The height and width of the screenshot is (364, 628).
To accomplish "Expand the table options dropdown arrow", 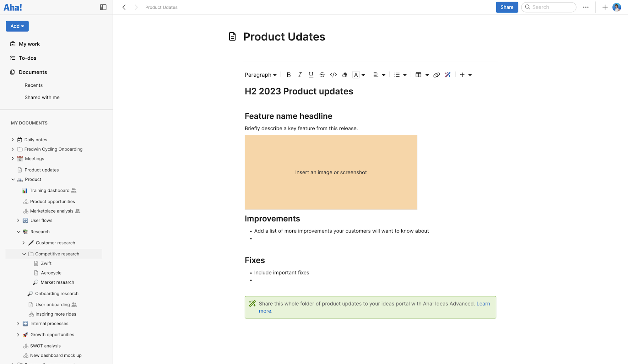I will [427, 75].
